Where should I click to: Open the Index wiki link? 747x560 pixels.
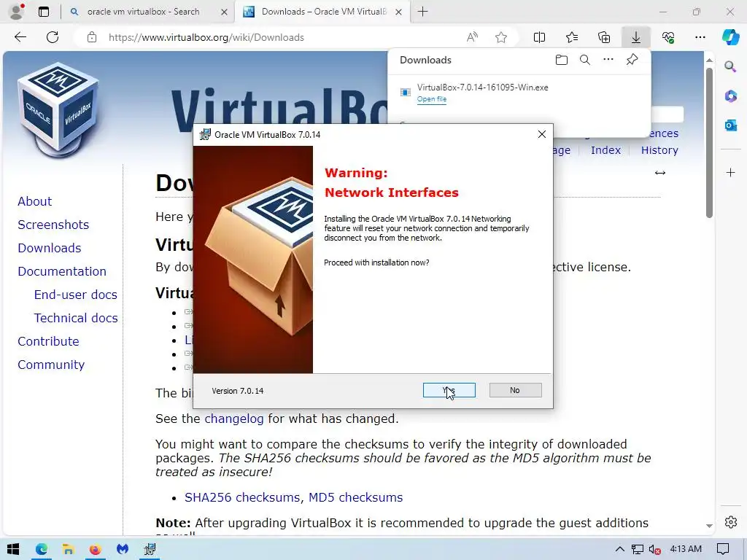[605, 150]
